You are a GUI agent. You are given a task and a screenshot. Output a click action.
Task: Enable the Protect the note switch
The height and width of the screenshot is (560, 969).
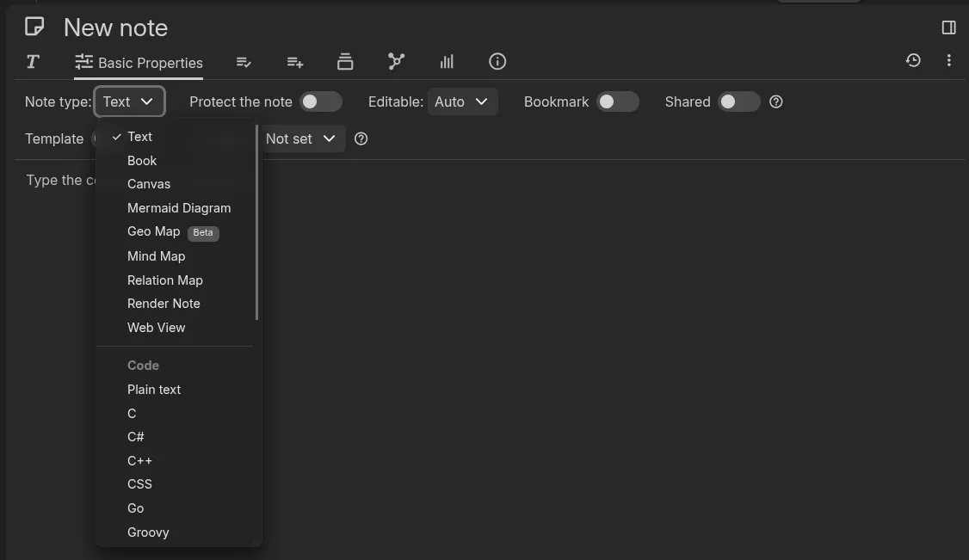point(322,102)
